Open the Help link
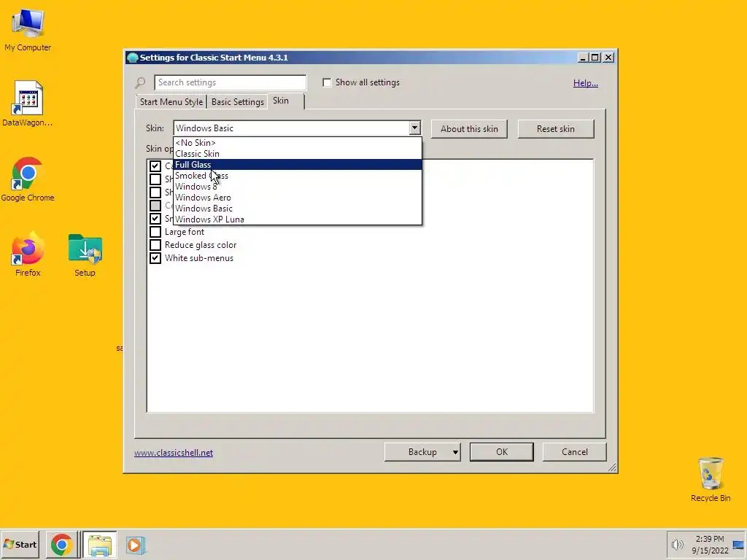The image size is (747, 560). tap(586, 83)
